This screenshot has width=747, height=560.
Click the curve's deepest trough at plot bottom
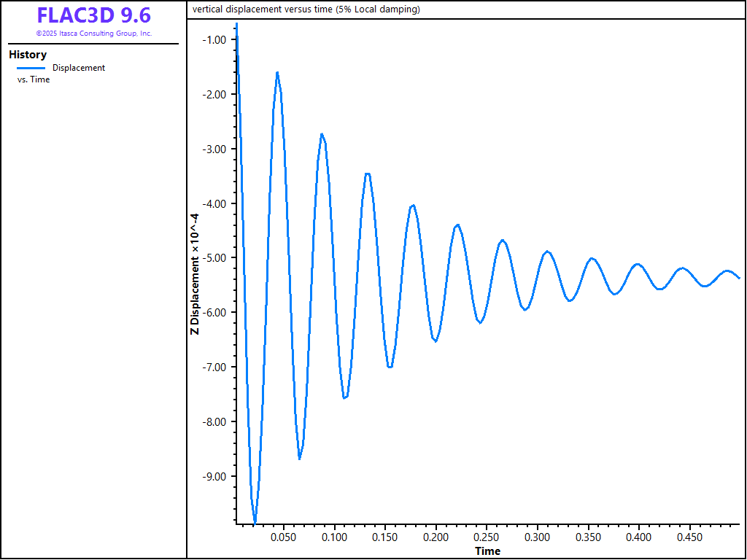(x=255, y=522)
